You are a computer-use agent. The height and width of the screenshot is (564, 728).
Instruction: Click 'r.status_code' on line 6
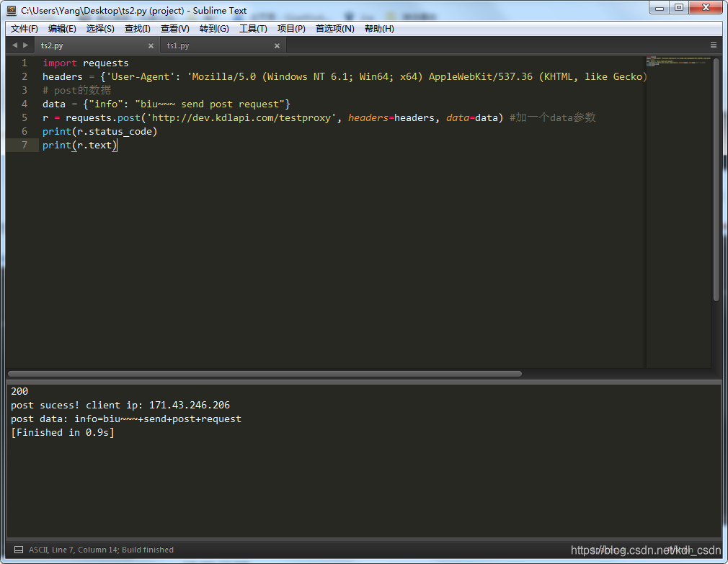point(115,132)
